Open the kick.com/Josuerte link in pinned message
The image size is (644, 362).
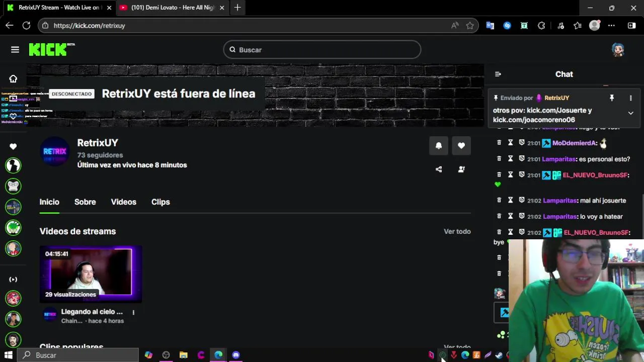tap(556, 110)
